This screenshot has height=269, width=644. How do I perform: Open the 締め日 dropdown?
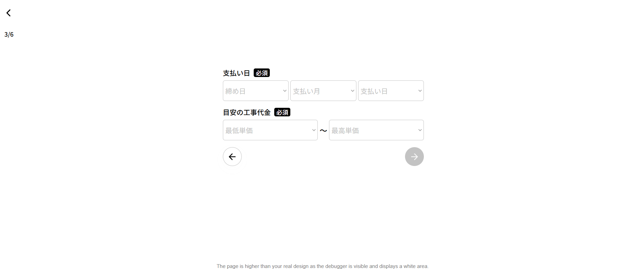256,91
